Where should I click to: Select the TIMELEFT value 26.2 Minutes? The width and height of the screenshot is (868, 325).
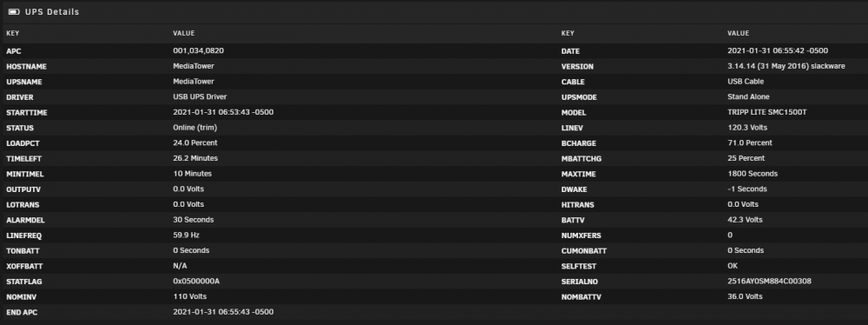[195, 158]
